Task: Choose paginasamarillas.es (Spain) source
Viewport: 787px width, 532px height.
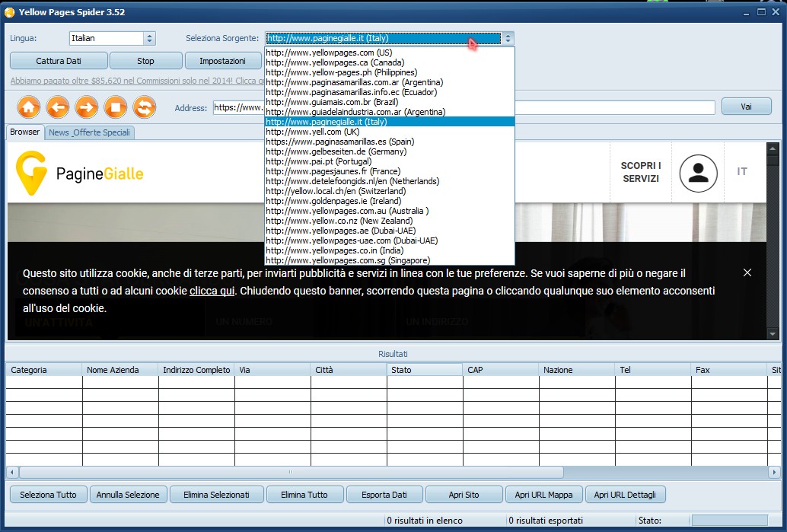Action: (x=390, y=142)
